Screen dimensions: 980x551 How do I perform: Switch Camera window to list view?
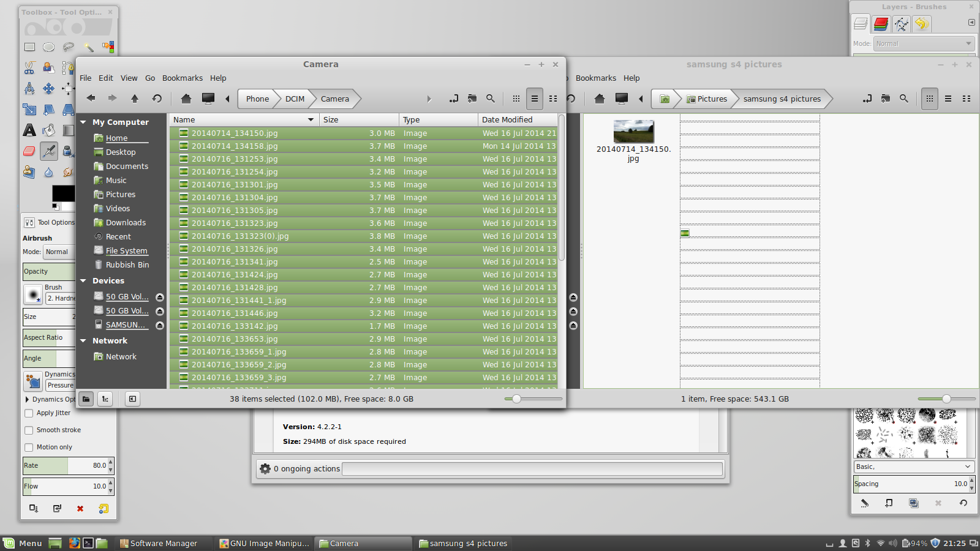coord(535,99)
